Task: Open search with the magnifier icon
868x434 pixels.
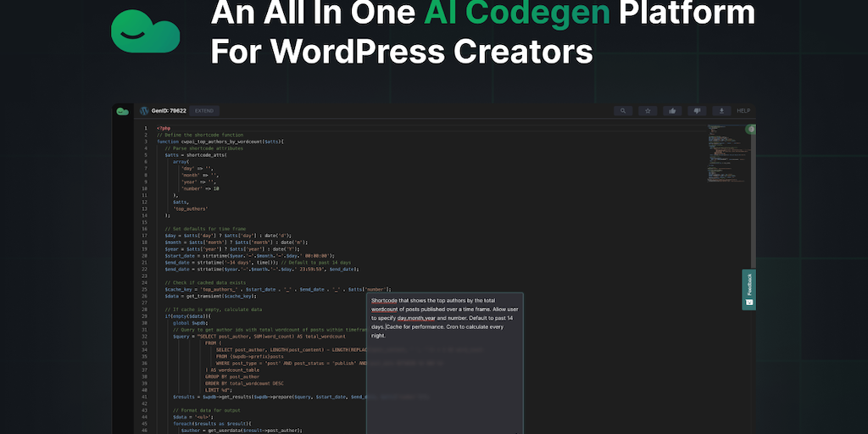Action: pyautogui.click(x=623, y=111)
